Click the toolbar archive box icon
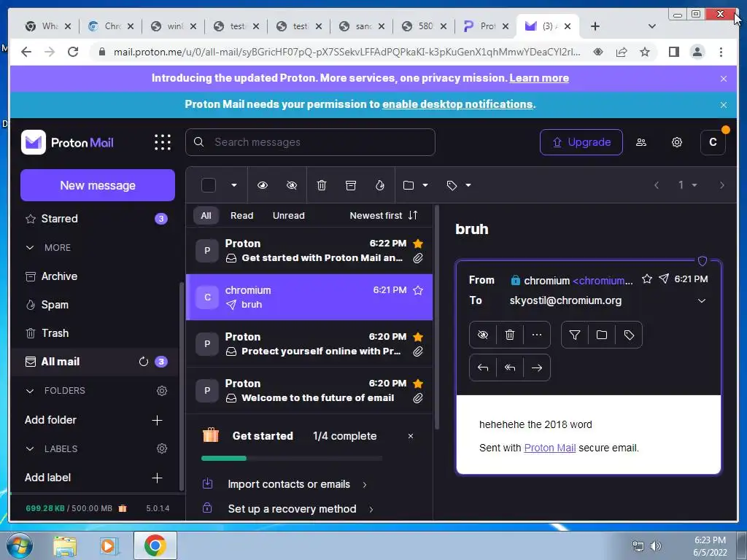Screen dimensions: 747x560 click(x=351, y=185)
